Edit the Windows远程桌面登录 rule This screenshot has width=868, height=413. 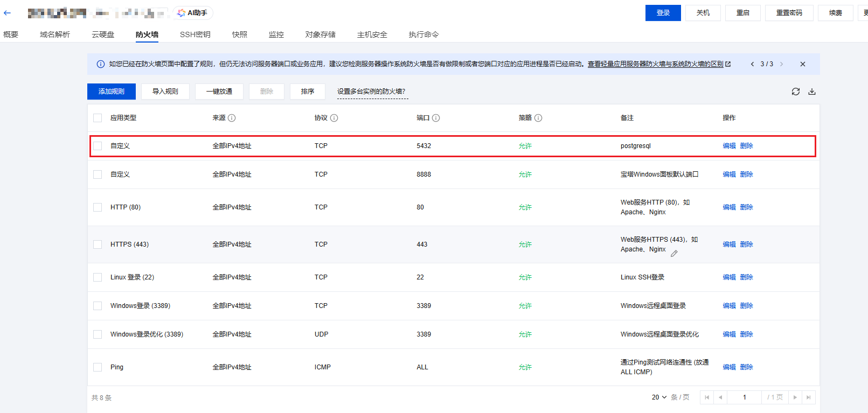tap(729, 306)
